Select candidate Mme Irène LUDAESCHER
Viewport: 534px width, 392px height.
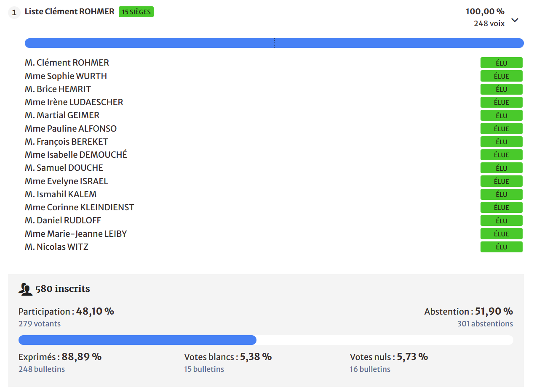(74, 102)
